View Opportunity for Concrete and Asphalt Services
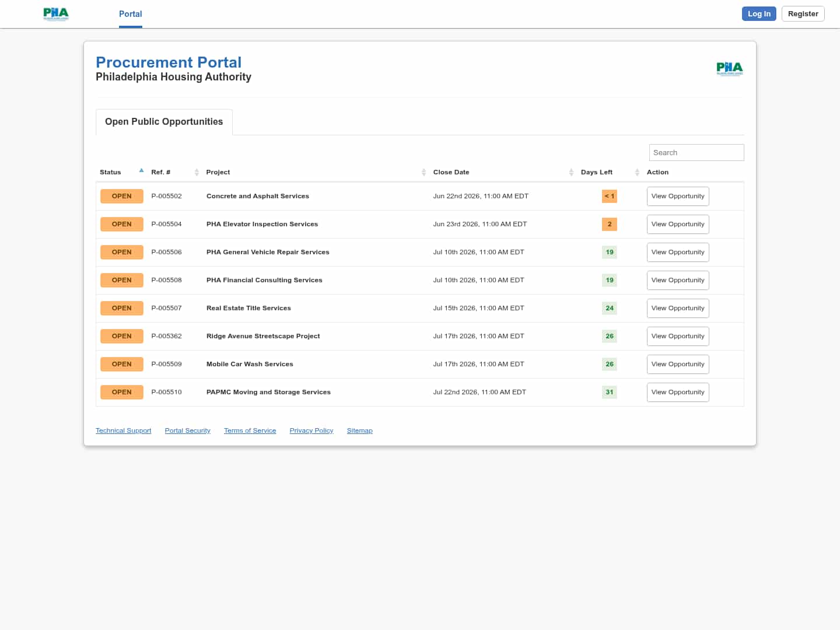The width and height of the screenshot is (840, 630). click(678, 197)
